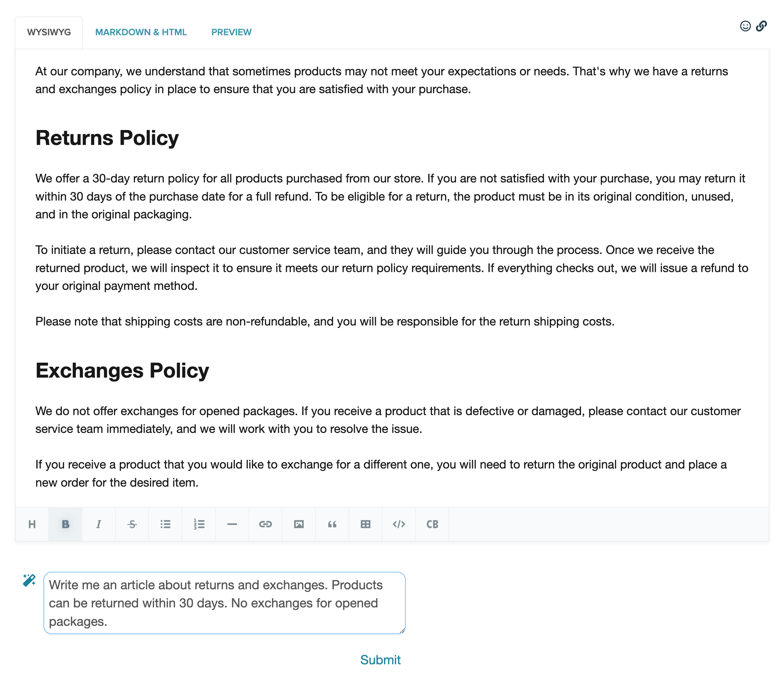Switch to the Preview tab

tap(231, 32)
